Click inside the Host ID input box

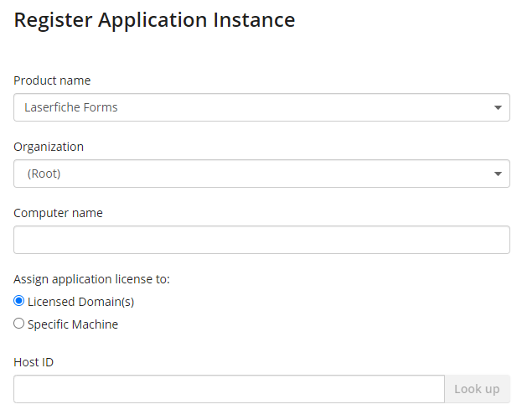(x=229, y=389)
